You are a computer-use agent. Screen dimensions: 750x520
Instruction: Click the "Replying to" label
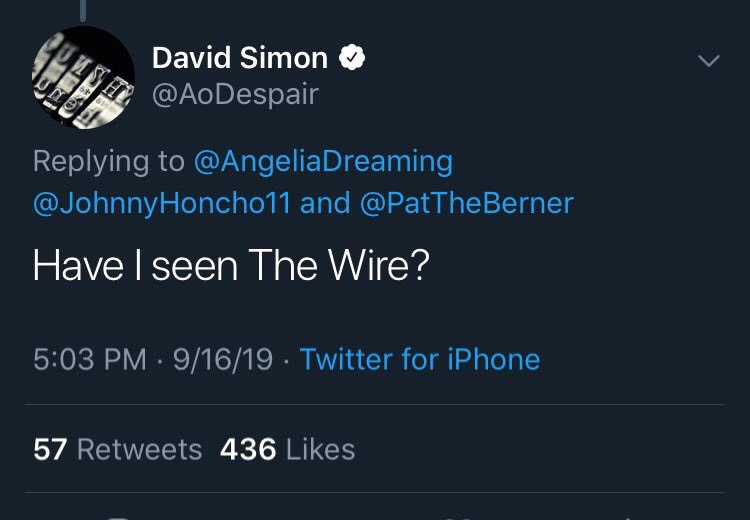(x=109, y=160)
